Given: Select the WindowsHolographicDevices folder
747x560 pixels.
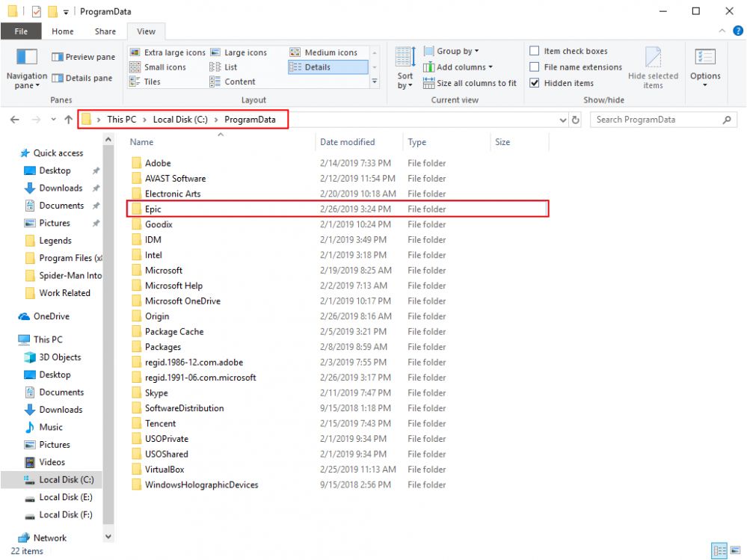Looking at the screenshot, I should pyautogui.click(x=338, y=484).
